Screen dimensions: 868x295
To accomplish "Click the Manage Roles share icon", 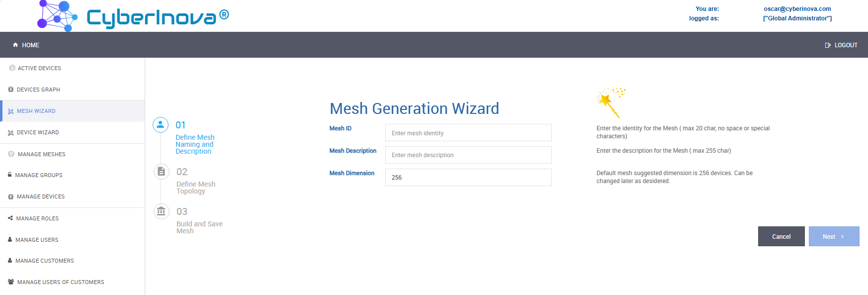I will (10, 218).
